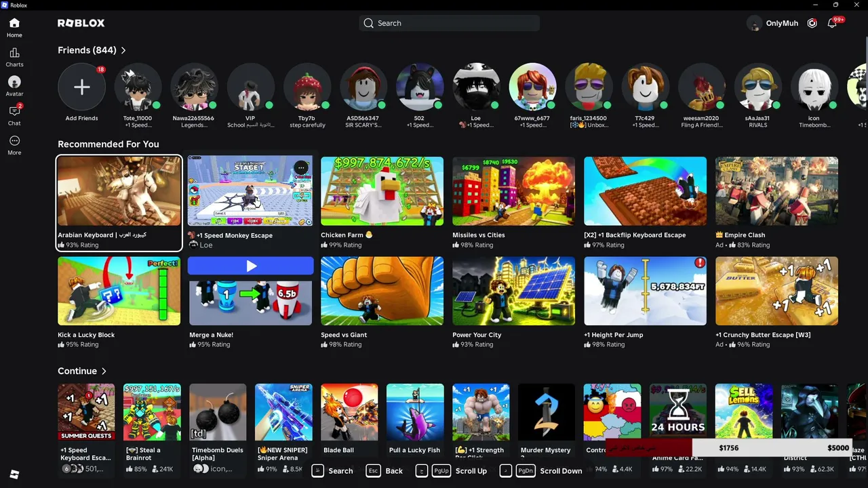Image resolution: width=868 pixels, height=488 pixels.
Task: Open the Backflip Keyboard Escape thumbnail
Action: tap(645, 191)
